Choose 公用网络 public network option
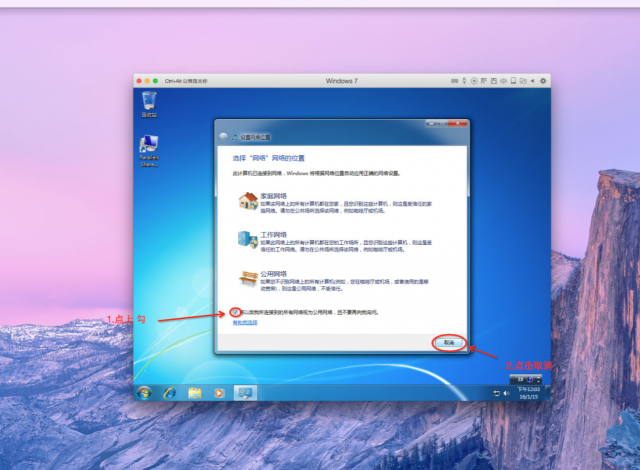The width and height of the screenshot is (640, 470). click(x=334, y=281)
